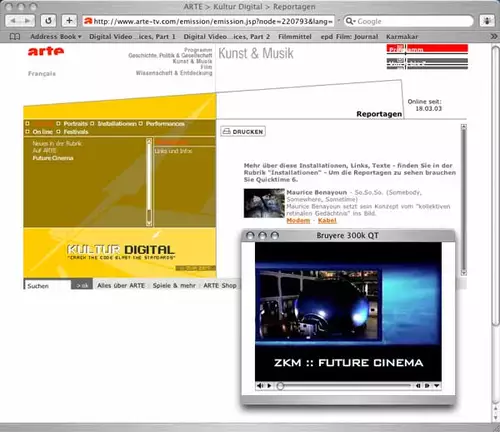Click the plus marker before Installationen

[x=92, y=124]
